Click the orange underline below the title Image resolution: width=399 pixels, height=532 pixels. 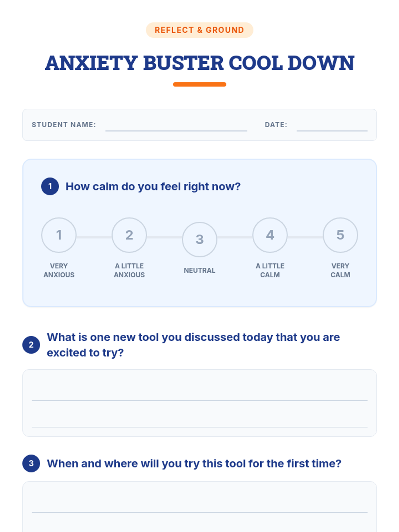pos(199,84)
